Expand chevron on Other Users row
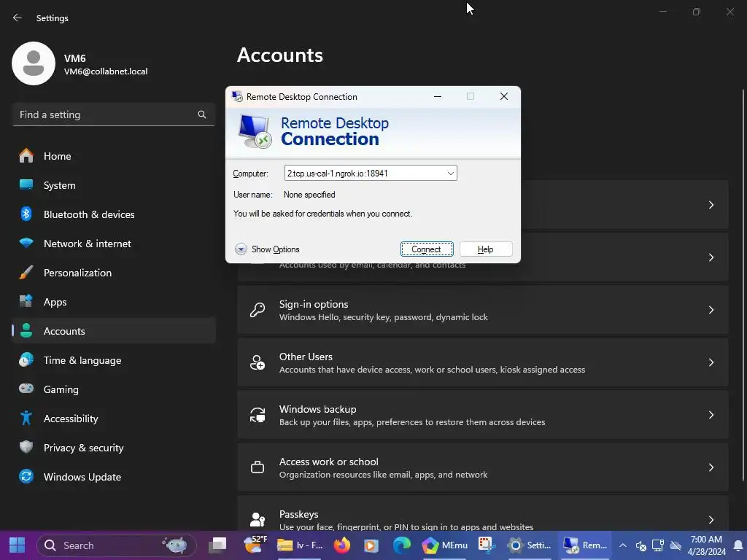The width and height of the screenshot is (747, 560). click(x=711, y=362)
